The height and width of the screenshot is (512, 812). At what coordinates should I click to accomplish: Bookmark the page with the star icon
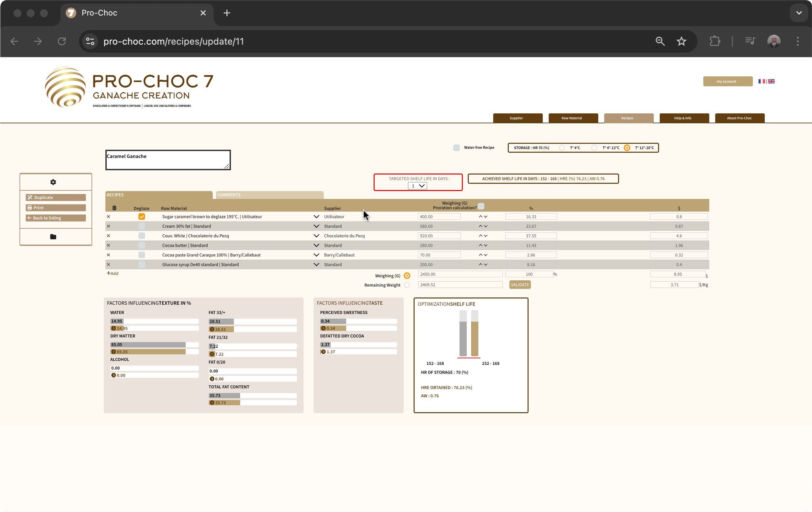click(681, 41)
